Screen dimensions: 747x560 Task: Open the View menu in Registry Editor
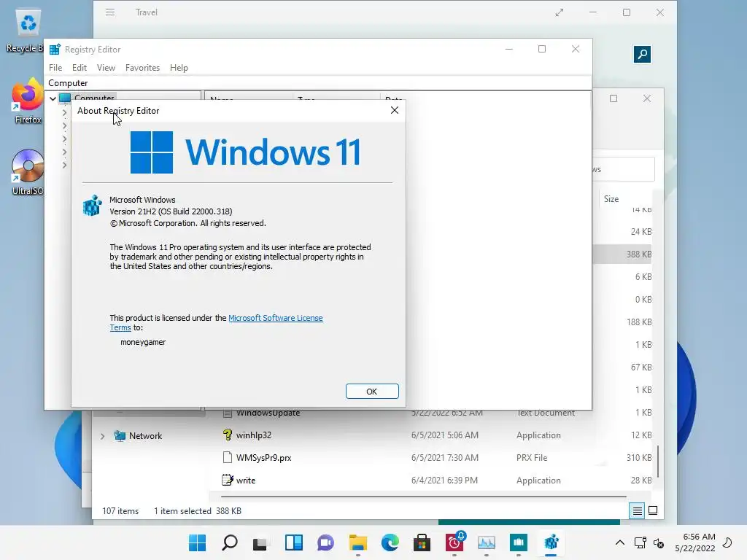[106, 68]
